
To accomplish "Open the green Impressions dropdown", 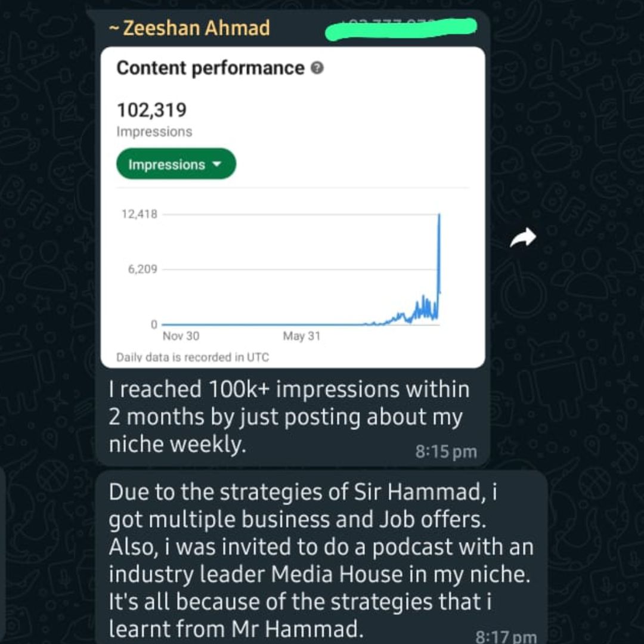I will (x=176, y=164).
